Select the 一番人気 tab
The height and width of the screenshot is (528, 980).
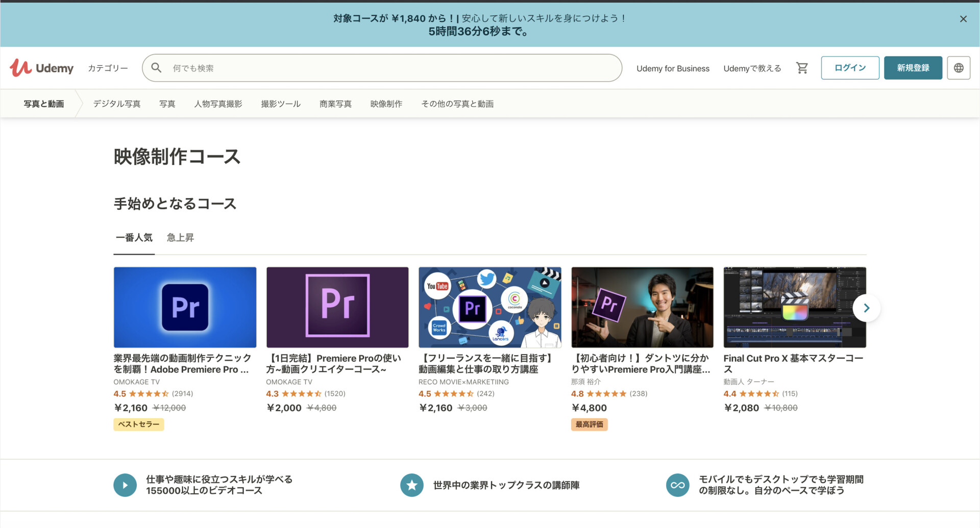click(x=134, y=237)
